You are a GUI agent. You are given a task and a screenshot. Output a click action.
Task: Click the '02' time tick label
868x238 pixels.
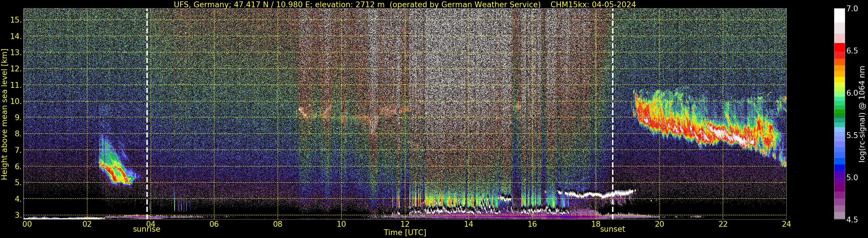[x=87, y=224]
